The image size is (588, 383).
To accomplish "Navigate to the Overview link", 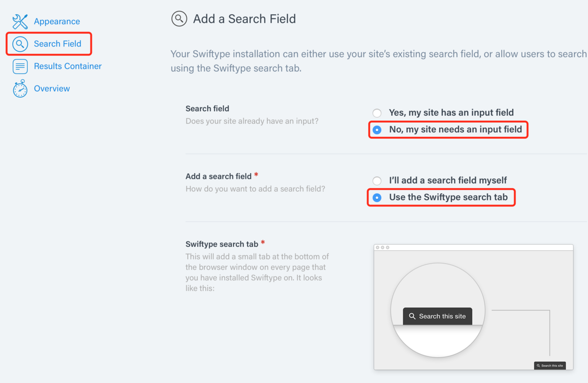I will coord(52,88).
